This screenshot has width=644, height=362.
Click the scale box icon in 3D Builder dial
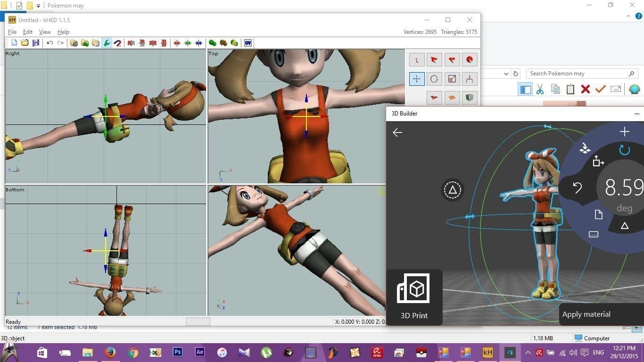598,161
